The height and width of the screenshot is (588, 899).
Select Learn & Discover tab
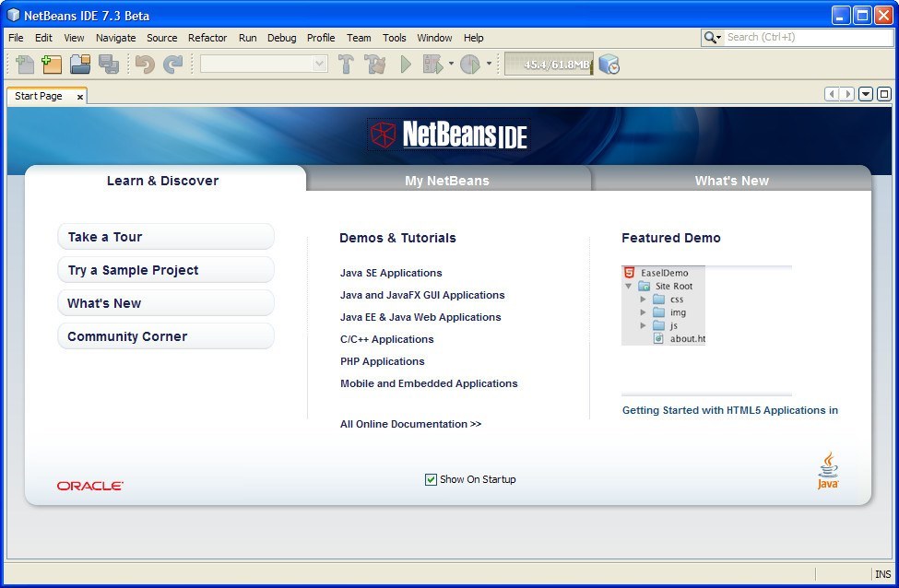[x=164, y=180]
